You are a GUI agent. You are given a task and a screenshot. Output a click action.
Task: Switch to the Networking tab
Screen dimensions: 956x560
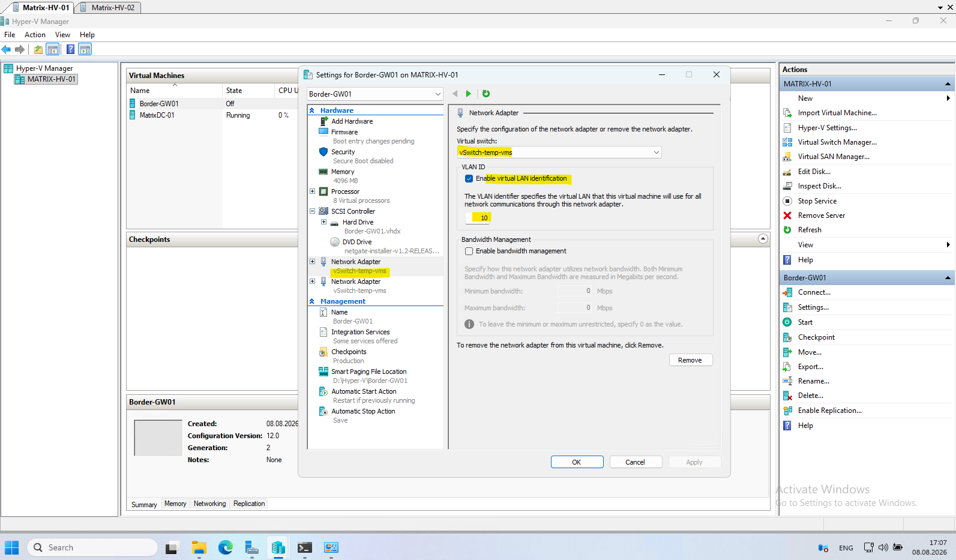(x=209, y=504)
